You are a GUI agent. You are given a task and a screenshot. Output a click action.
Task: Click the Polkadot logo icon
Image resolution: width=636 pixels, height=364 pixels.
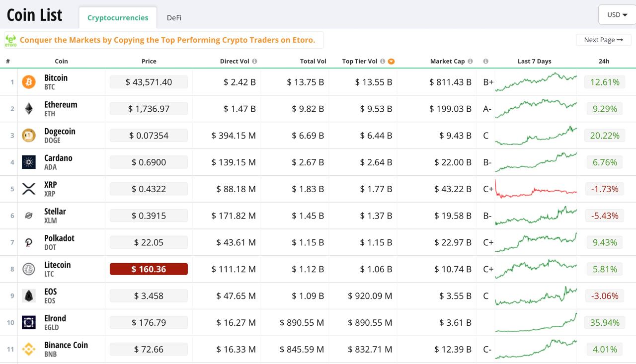tap(29, 243)
